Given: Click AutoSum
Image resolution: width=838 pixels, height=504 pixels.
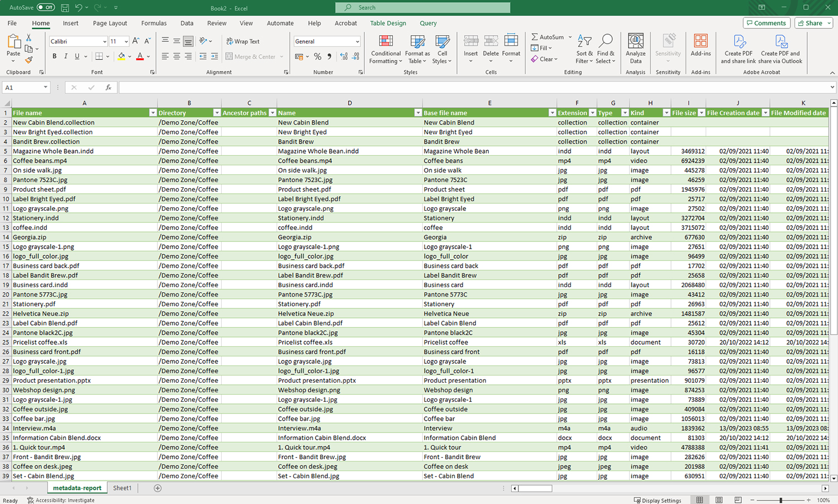Looking at the screenshot, I should point(547,37).
